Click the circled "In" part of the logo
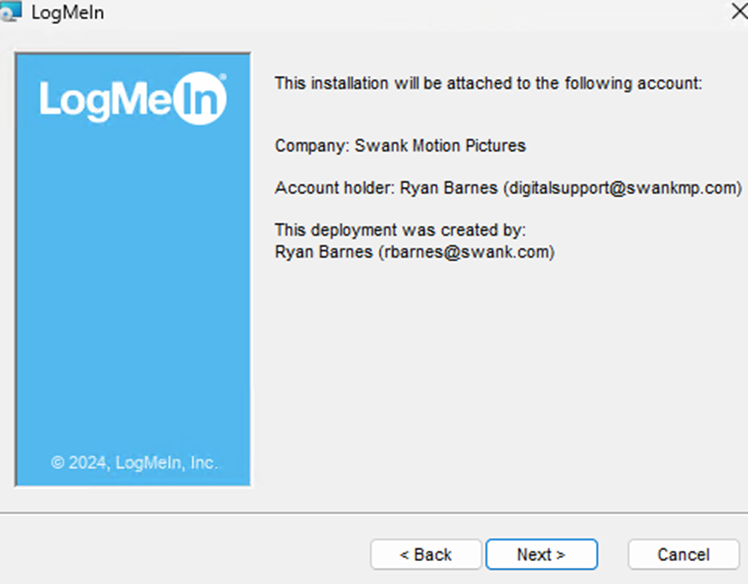The image size is (748, 584). pos(201,101)
